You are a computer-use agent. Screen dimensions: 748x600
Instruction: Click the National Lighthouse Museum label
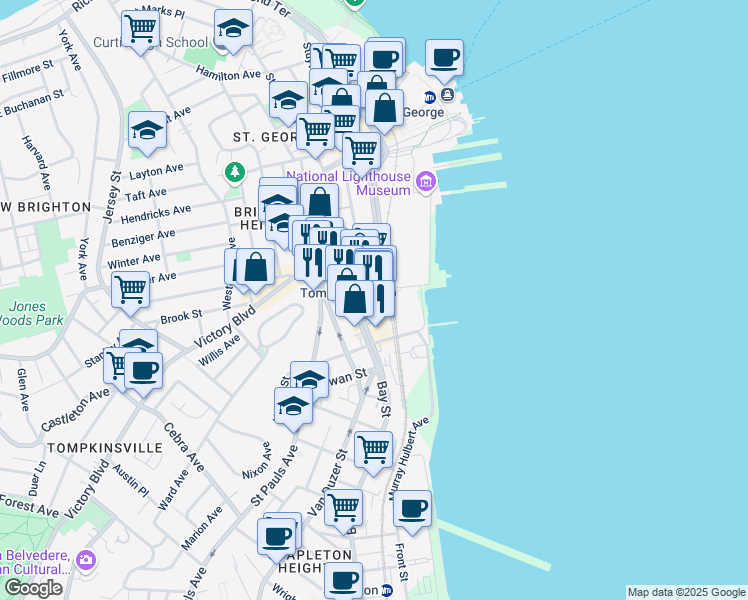(x=349, y=183)
